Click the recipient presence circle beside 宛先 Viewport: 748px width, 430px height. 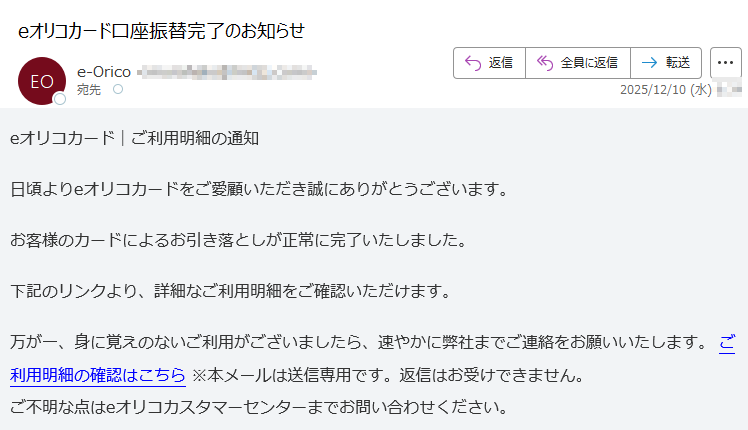coord(118,89)
